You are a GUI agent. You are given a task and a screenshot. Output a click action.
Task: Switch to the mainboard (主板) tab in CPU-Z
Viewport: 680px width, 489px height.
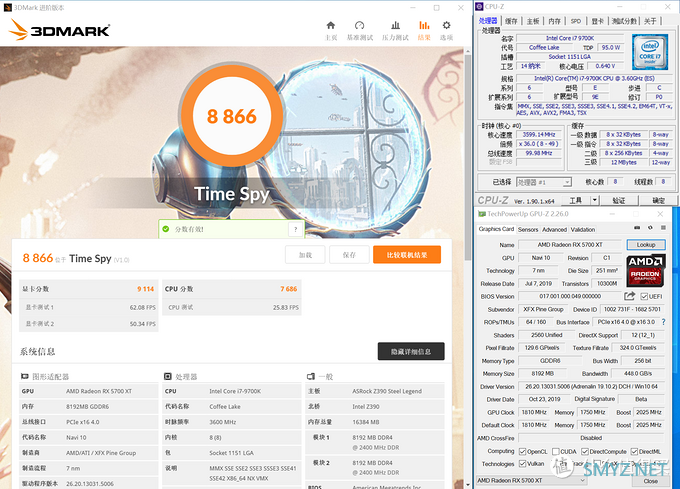point(533,21)
